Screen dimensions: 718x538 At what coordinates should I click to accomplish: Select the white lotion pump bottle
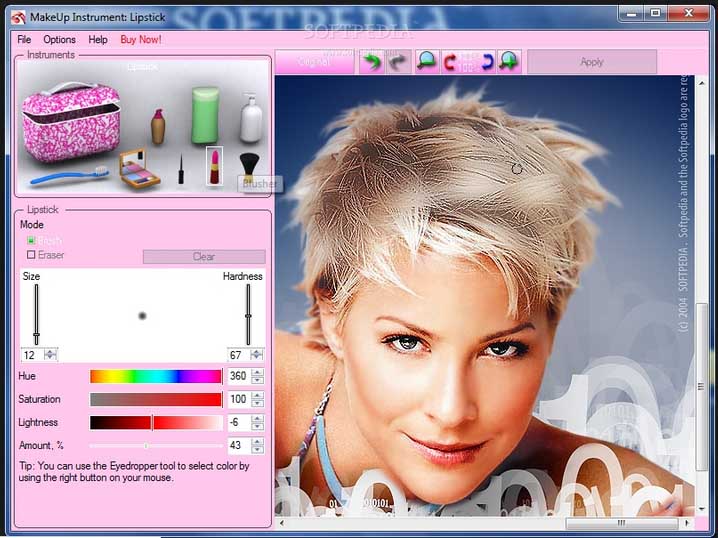pos(250,118)
